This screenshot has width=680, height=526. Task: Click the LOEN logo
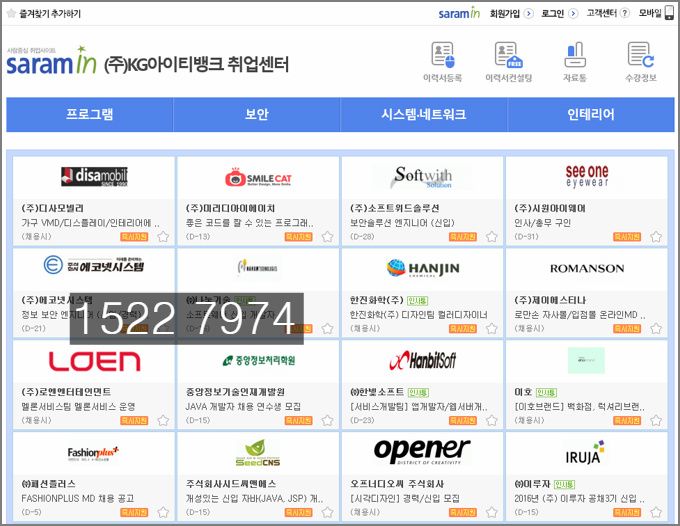point(94,361)
